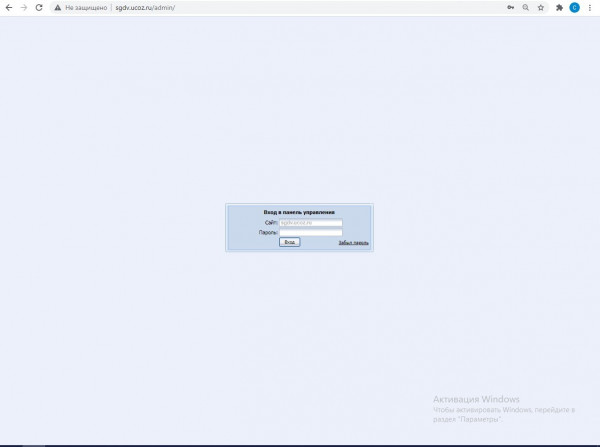Open the browser extensions puzzle icon
This screenshot has width=600, height=447.
[560, 7]
